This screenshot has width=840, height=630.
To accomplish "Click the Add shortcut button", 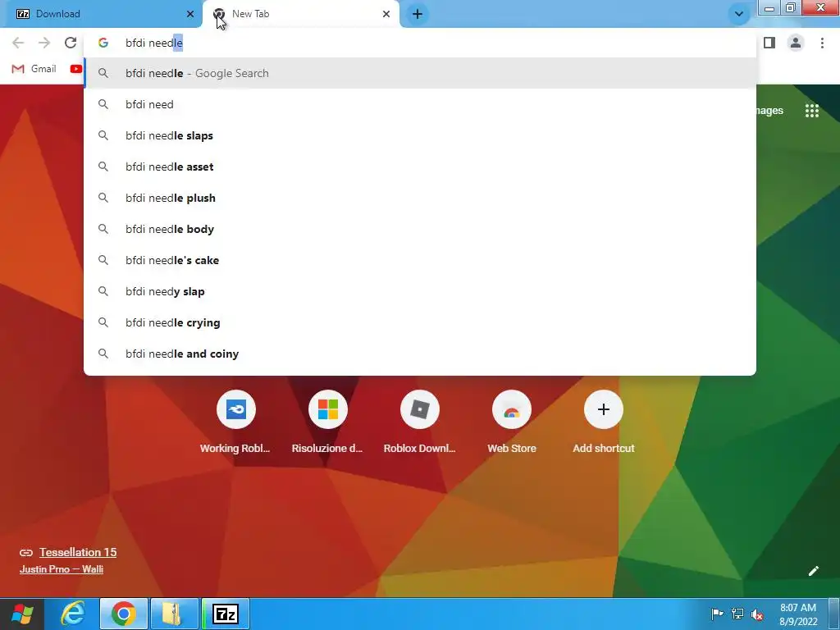I will [x=603, y=423].
